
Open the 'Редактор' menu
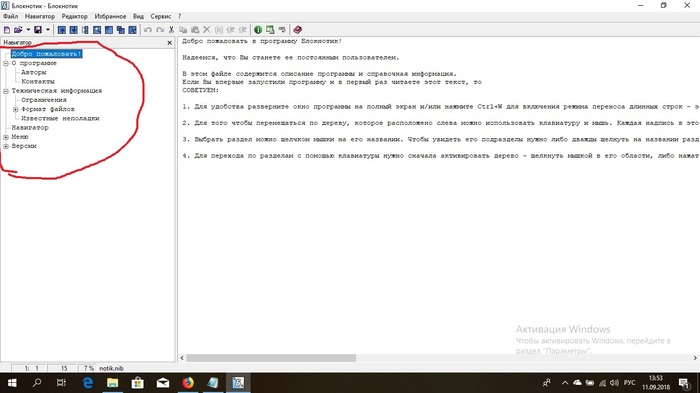click(75, 17)
